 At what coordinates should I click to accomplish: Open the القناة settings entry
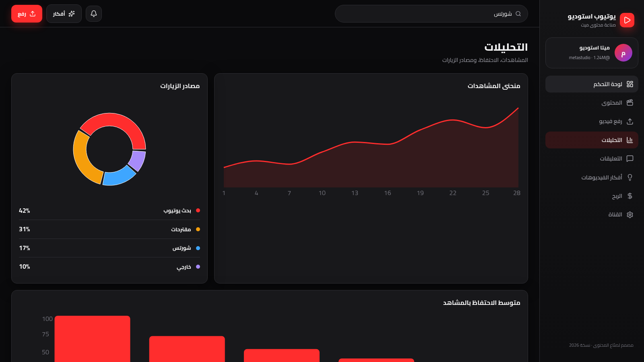click(x=592, y=215)
